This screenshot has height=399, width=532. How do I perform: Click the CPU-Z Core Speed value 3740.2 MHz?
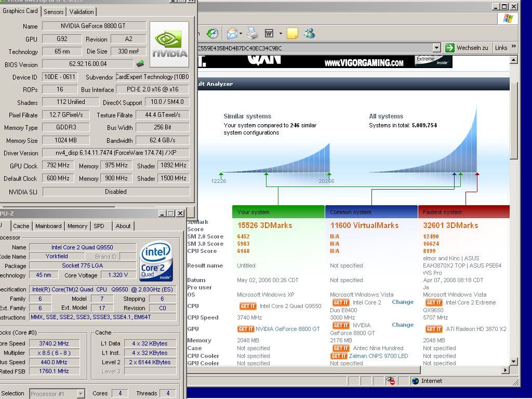pos(54,343)
